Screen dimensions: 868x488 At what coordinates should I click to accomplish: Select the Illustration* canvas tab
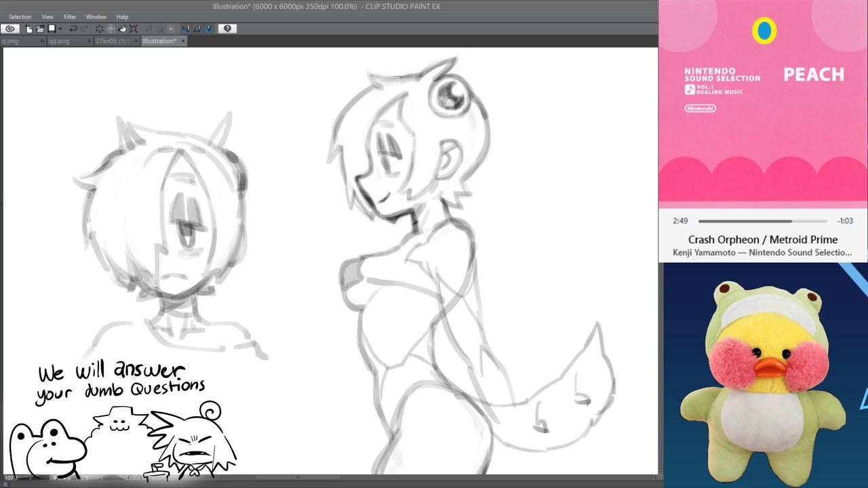tap(163, 41)
